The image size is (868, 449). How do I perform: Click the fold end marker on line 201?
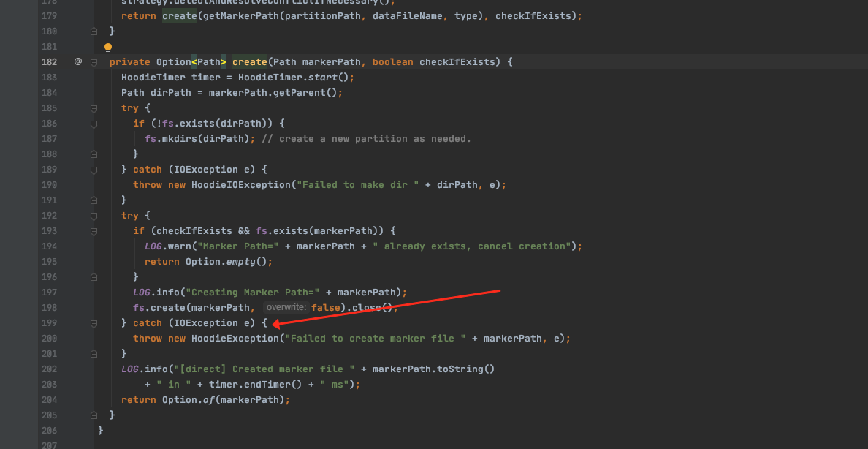[x=94, y=354]
